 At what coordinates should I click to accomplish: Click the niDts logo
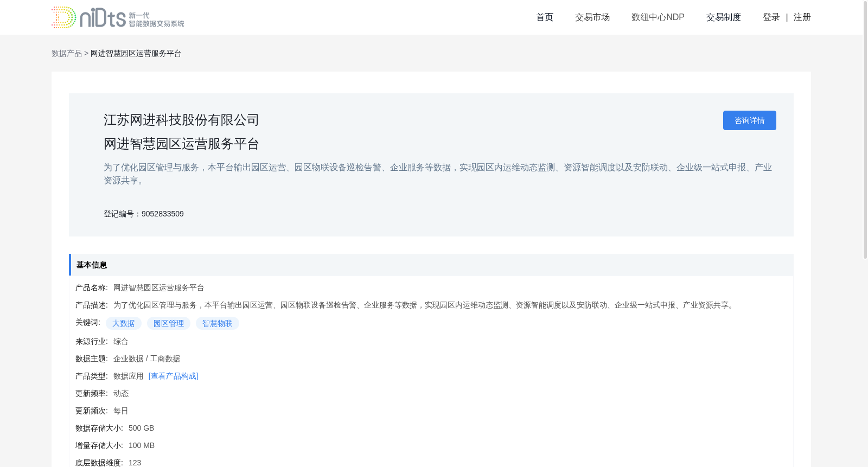tap(118, 17)
